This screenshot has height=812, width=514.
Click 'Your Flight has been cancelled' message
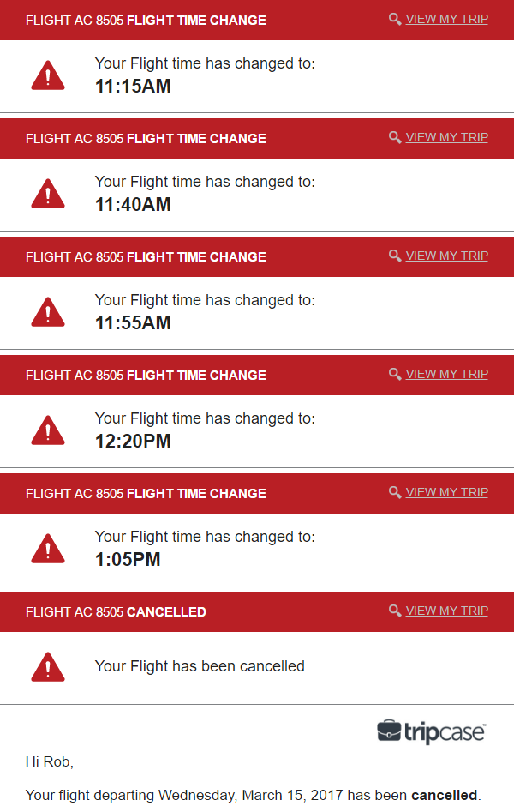tap(200, 666)
